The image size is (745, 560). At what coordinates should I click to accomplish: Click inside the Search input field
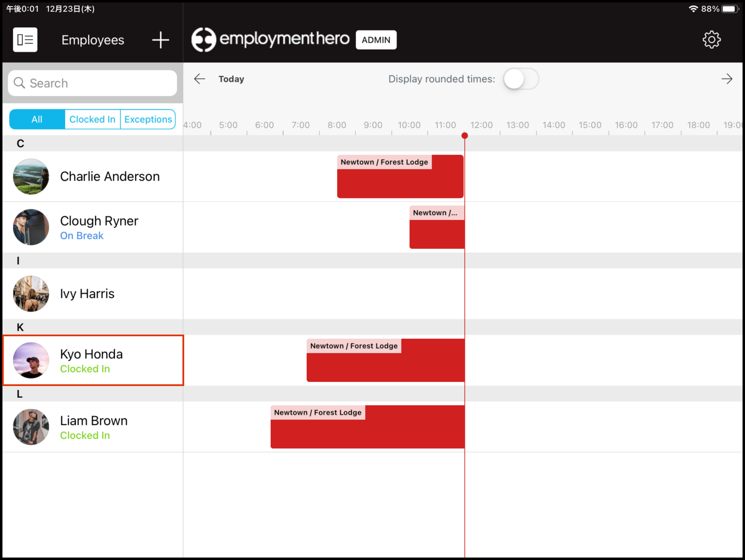coord(93,83)
